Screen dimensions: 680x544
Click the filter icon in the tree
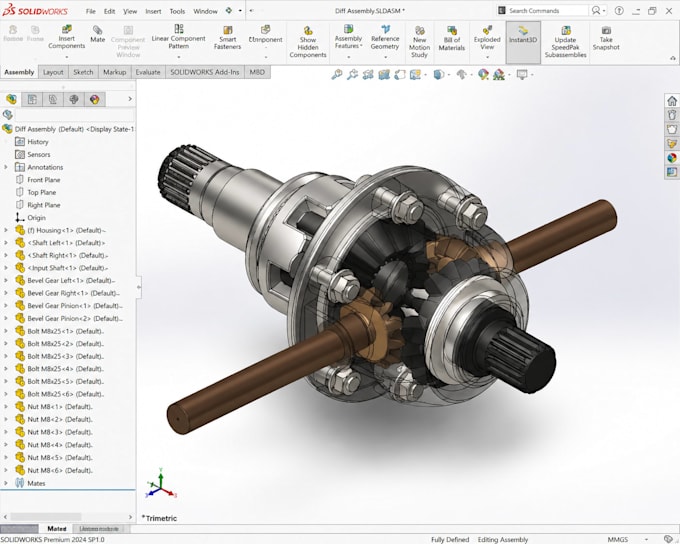7,115
